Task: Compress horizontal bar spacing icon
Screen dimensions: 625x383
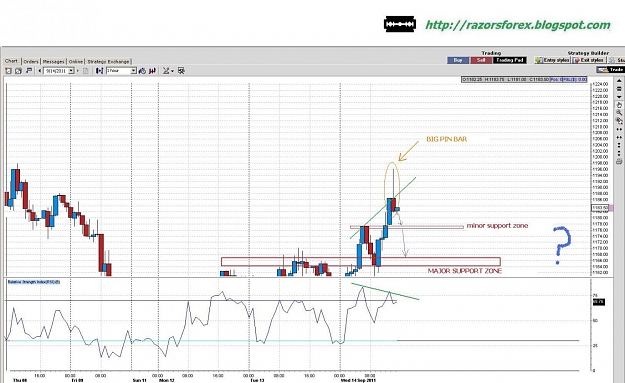Action: tap(619, 137)
